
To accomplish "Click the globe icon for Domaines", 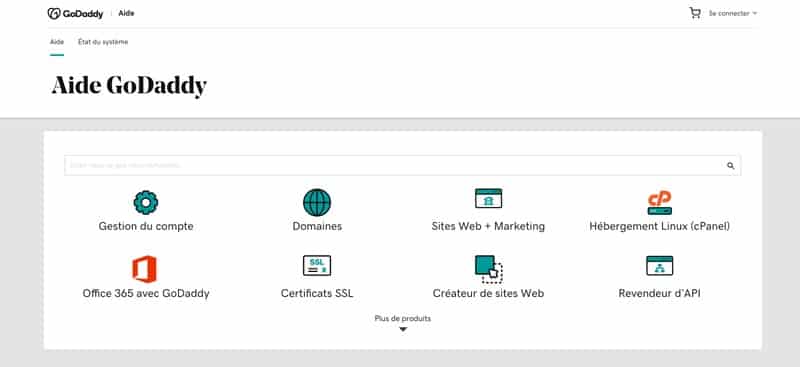I will [x=317, y=202].
